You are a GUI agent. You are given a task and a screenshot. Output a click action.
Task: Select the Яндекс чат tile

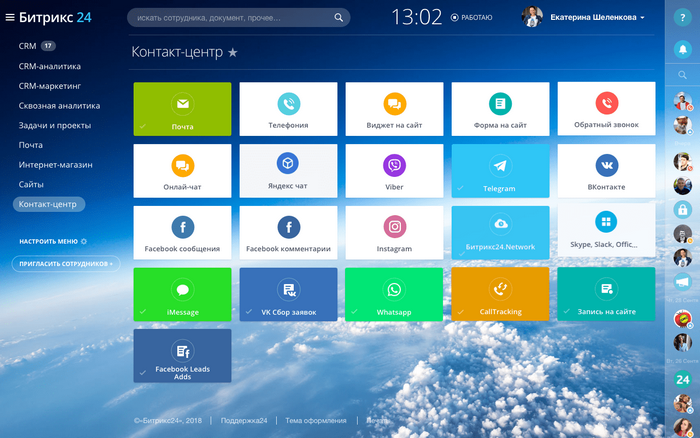coord(288,171)
